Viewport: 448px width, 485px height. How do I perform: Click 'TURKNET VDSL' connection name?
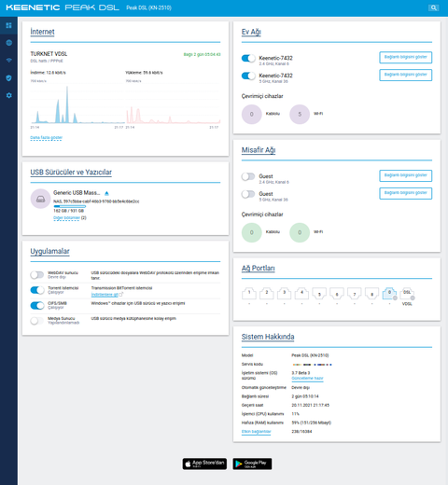point(49,54)
